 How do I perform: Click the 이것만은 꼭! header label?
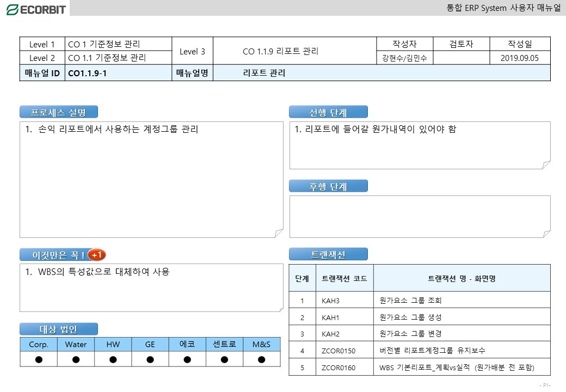point(58,255)
